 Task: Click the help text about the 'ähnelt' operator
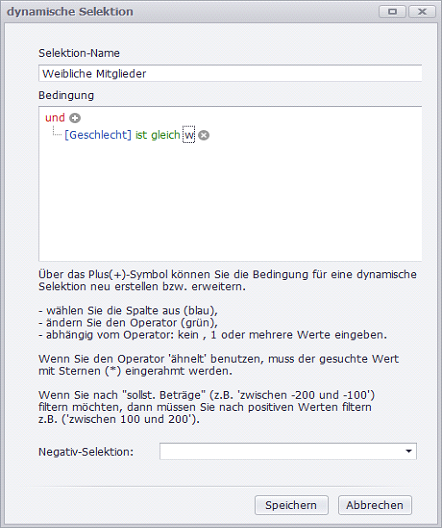coord(218,365)
